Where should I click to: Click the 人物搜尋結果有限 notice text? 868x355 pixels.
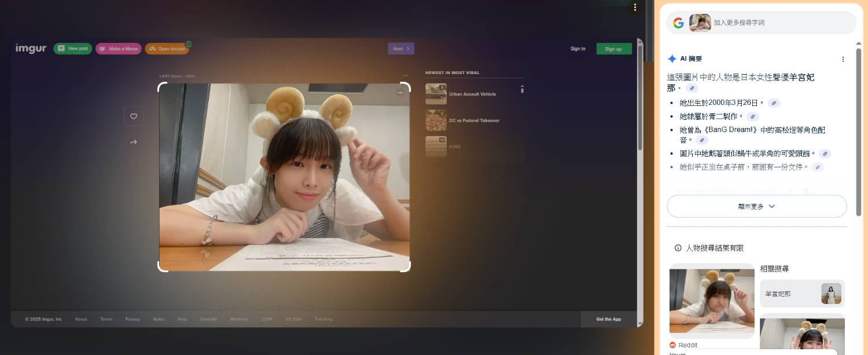tap(715, 248)
